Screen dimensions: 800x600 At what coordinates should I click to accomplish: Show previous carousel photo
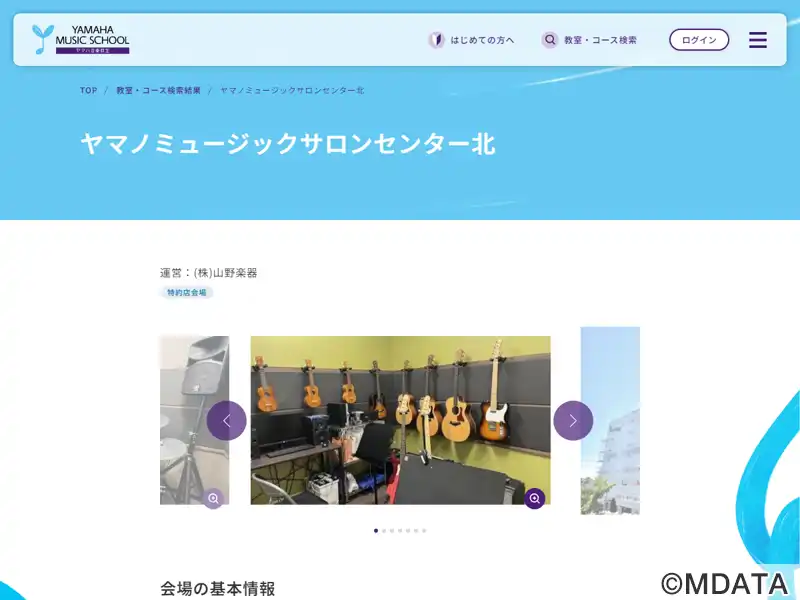point(227,420)
